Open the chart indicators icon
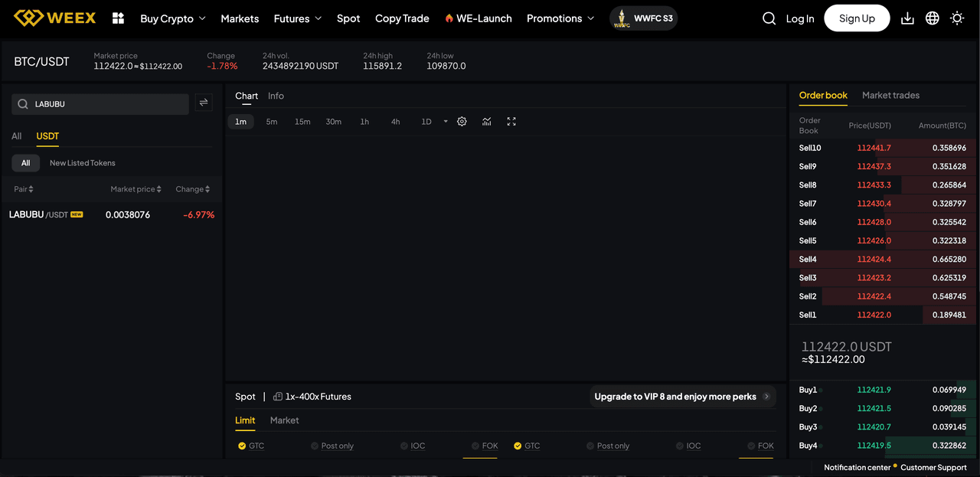 487,122
